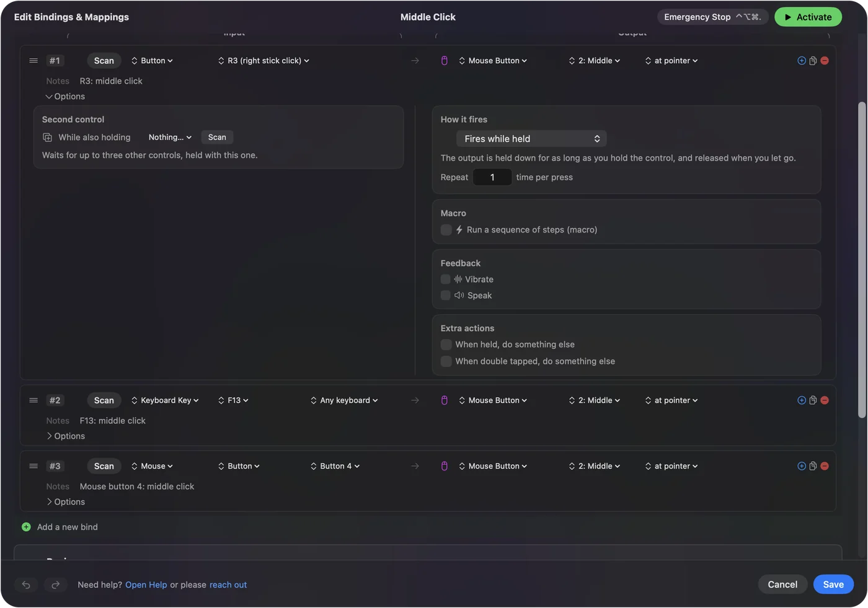Remove bind #1 using the red minus icon
The width and height of the screenshot is (868, 608).
point(825,61)
